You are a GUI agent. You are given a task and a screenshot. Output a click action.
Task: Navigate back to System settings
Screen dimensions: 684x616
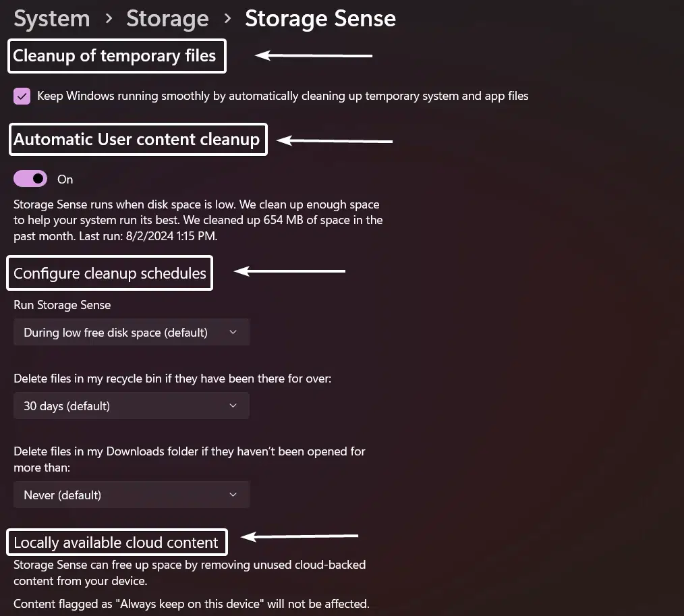pos(51,18)
